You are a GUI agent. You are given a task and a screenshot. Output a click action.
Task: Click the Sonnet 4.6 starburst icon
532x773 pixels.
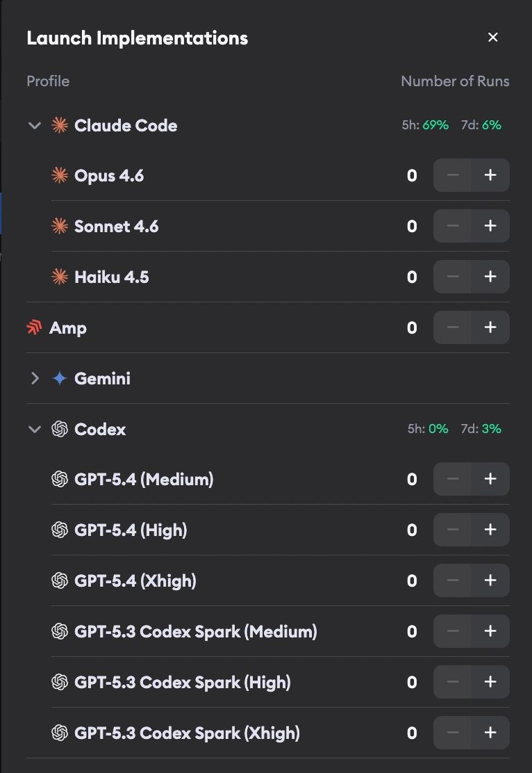click(59, 226)
